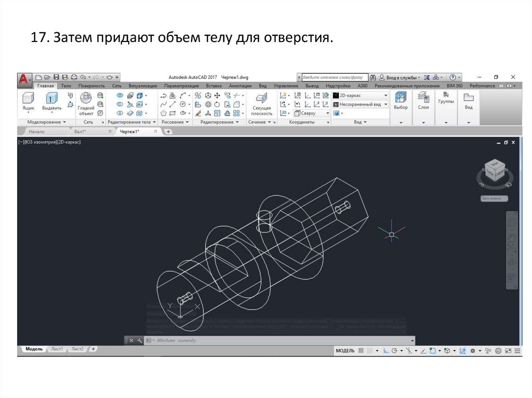The image size is (532, 398).
Task: Click the [2D-каркас] viewport style label
Action: pyautogui.click(x=69, y=142)
